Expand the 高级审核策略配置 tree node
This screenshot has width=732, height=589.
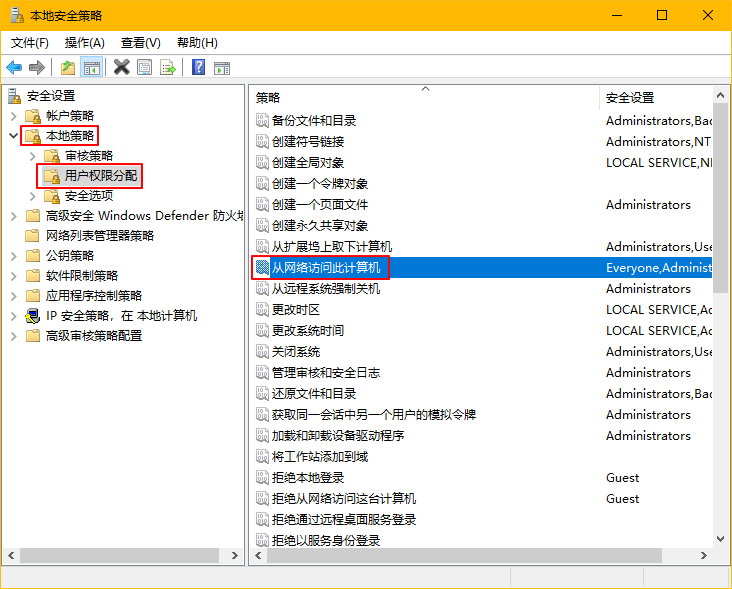coord(14,336)
